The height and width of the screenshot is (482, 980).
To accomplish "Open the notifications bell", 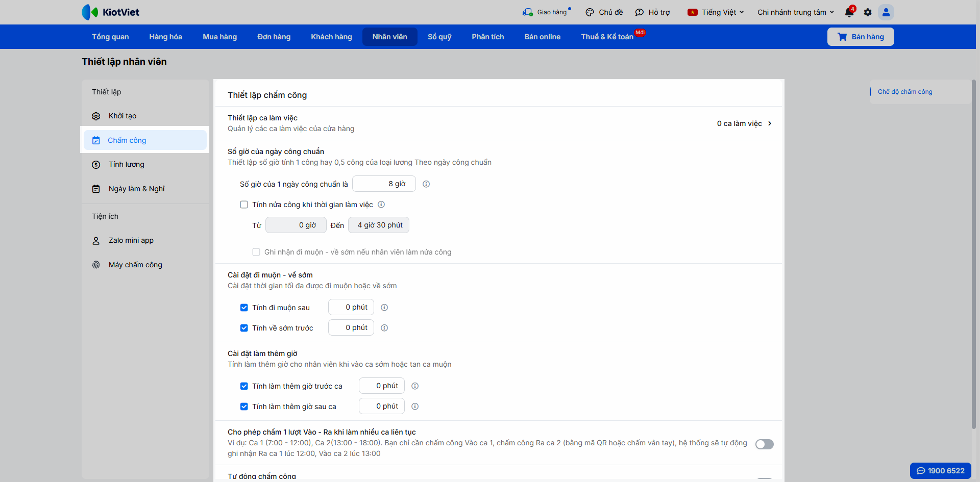I will tap(849, 12).
